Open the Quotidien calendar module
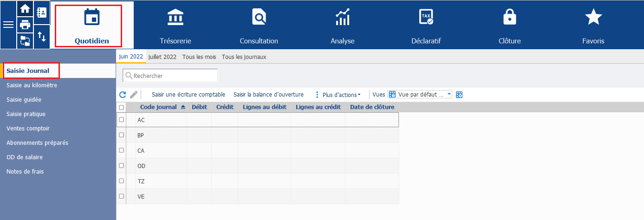Image resolution: width=644 pixels, height=220 pixels. point(92,25)
